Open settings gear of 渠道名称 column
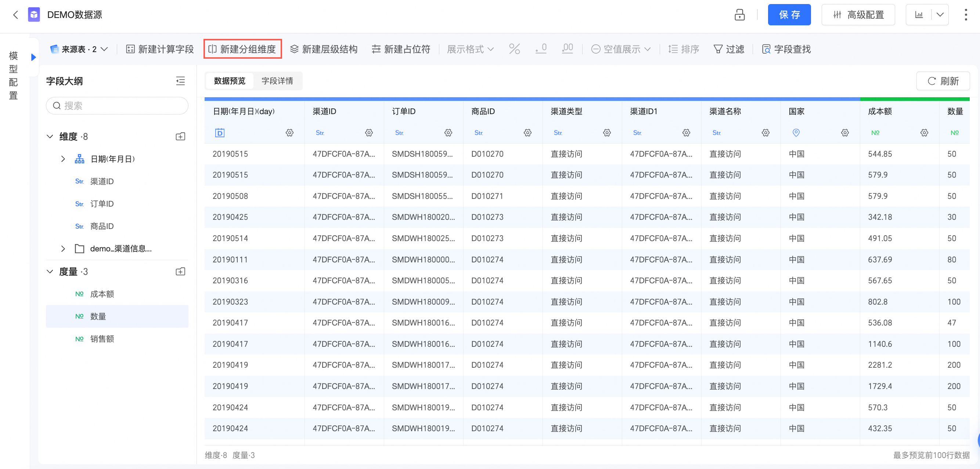 point(765,132)
